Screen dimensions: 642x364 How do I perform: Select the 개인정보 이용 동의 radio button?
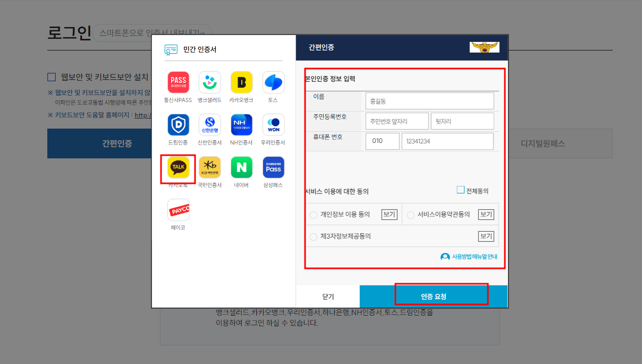tap(314, 215)
